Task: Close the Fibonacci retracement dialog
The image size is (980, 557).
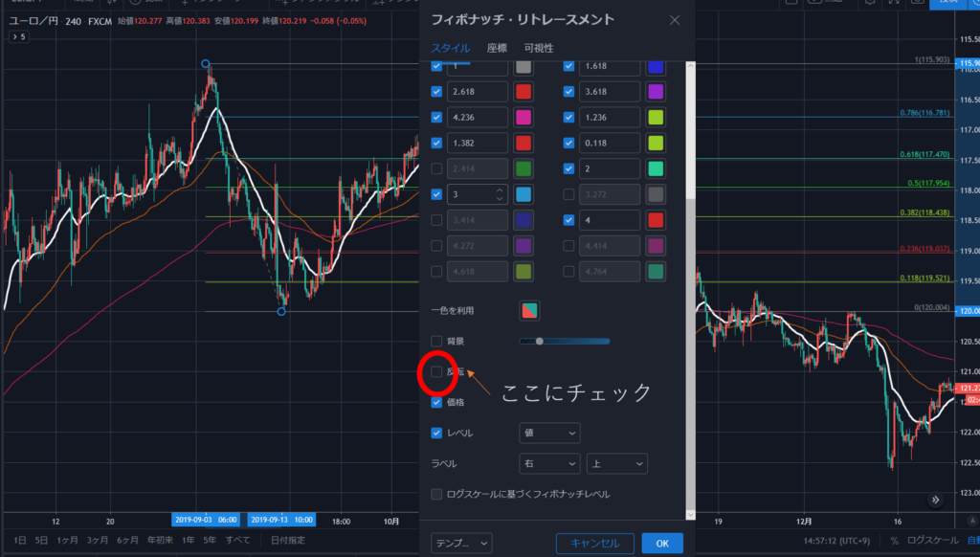Action: point(675,19)
